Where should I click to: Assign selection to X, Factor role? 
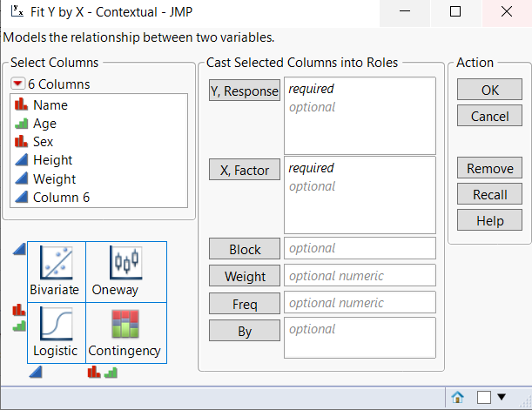tap(244, 170)
